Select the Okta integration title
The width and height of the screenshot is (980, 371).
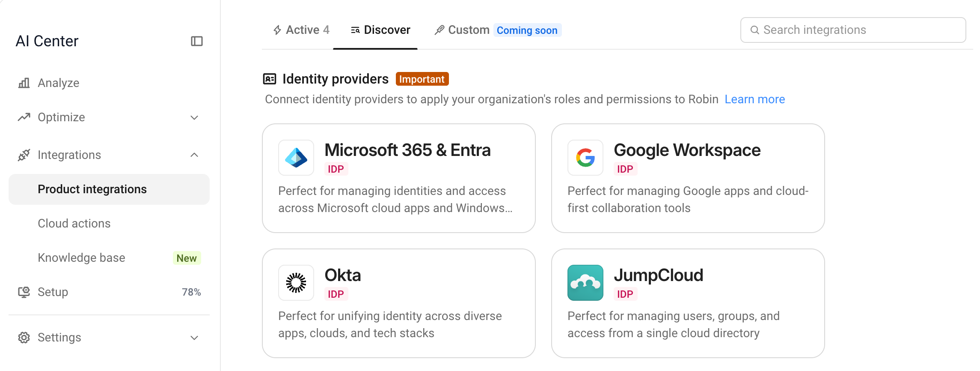(343, 275)
